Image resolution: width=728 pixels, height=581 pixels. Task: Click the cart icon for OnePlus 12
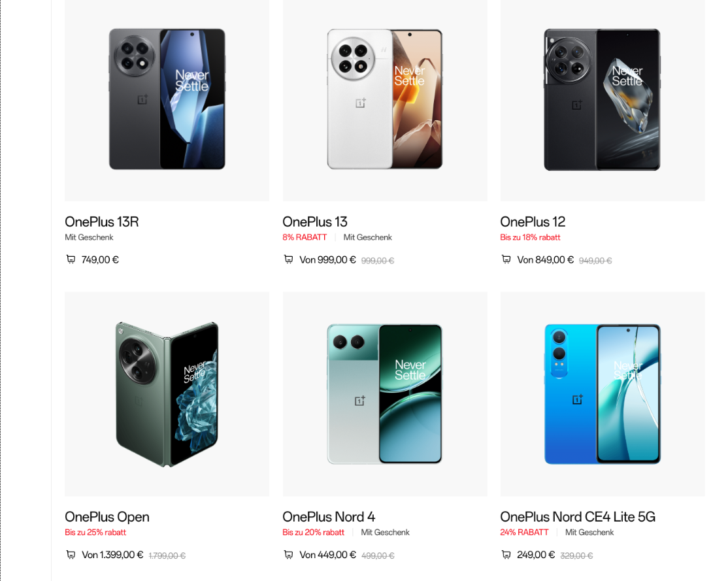click(x=506, y=259)
